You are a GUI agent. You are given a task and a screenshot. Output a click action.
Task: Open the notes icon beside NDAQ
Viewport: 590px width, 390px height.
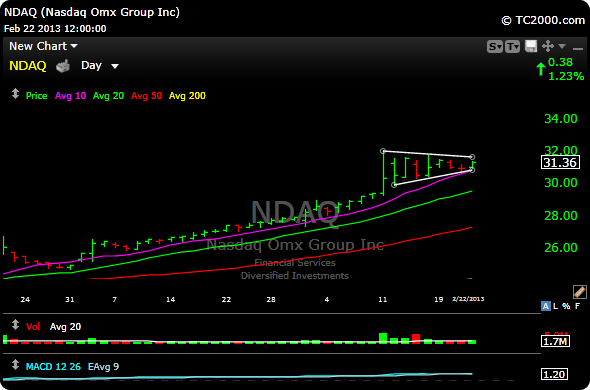63,66
